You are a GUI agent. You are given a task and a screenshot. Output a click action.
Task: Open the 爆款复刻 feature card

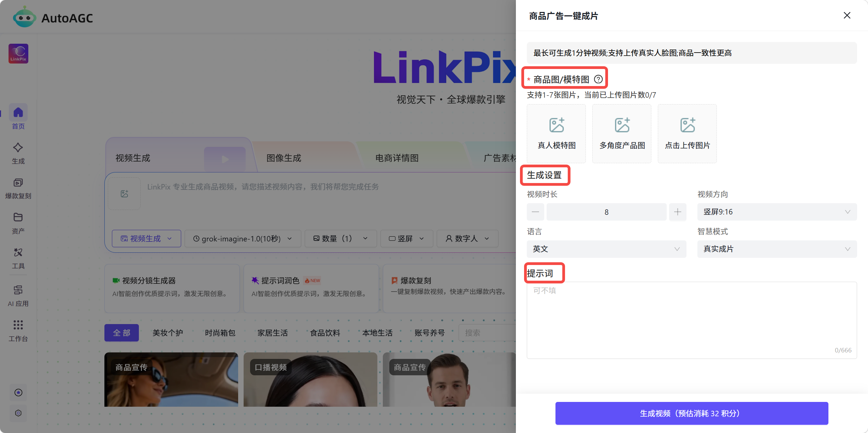pos(450,288)
